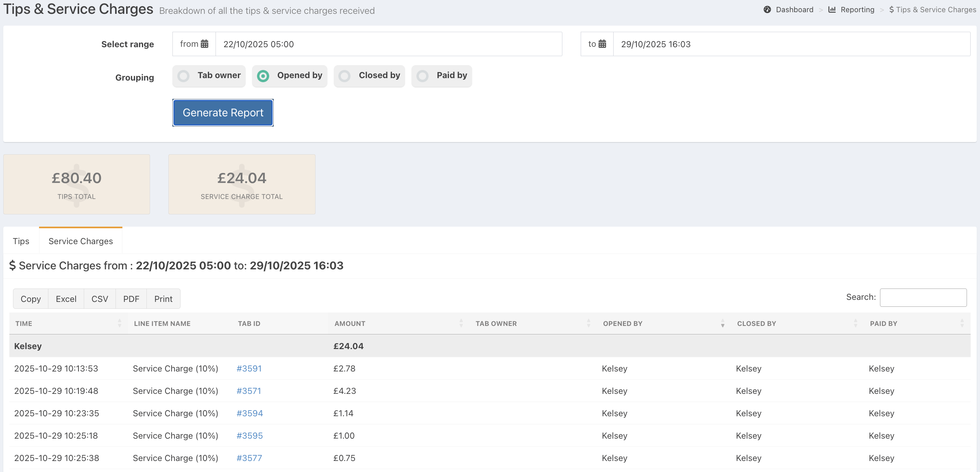Viewport: 980px width, 472px height.
Task: Sort by Closed By column arrows
Action: [856, 323]
